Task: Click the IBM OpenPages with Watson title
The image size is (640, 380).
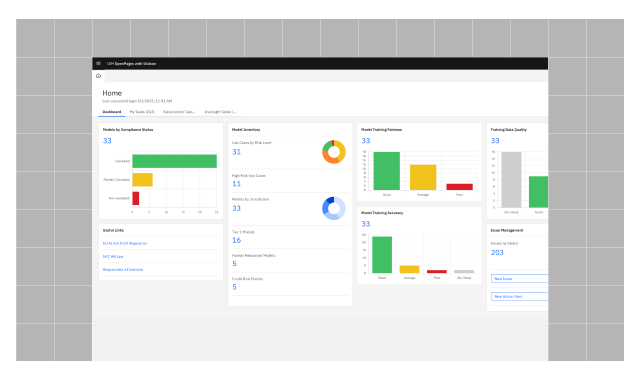Action: 131,64
